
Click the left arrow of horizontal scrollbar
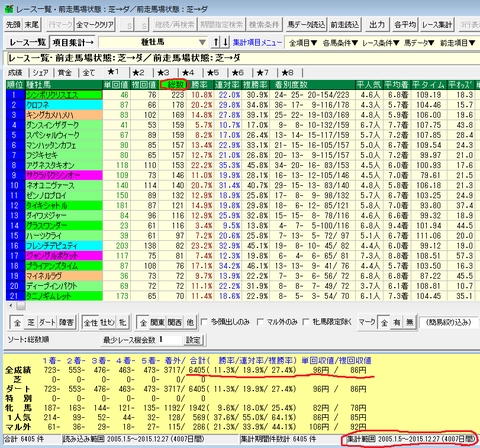coord(11,305)
